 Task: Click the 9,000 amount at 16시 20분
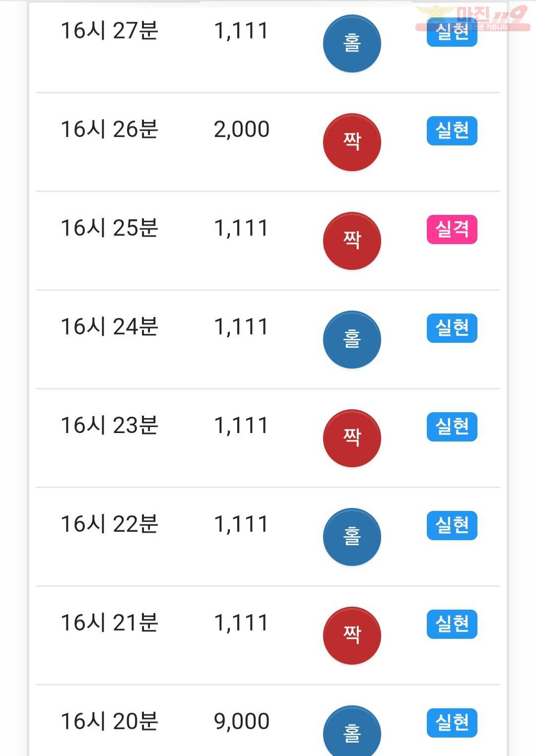pos(242,722)
